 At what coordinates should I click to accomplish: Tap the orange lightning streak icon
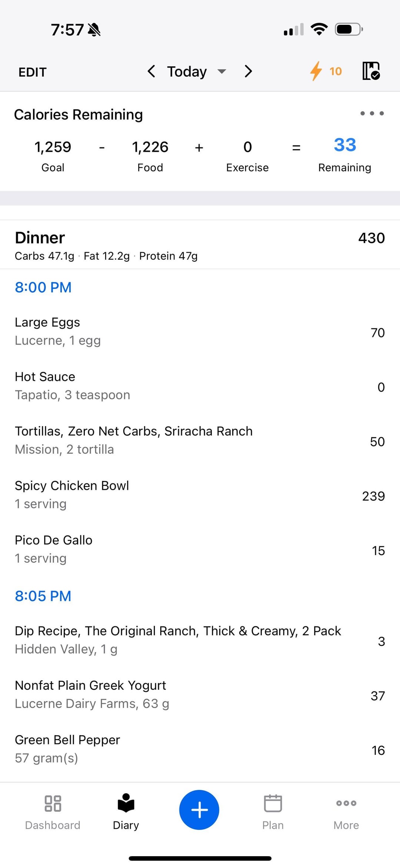[x=316, y=71]
